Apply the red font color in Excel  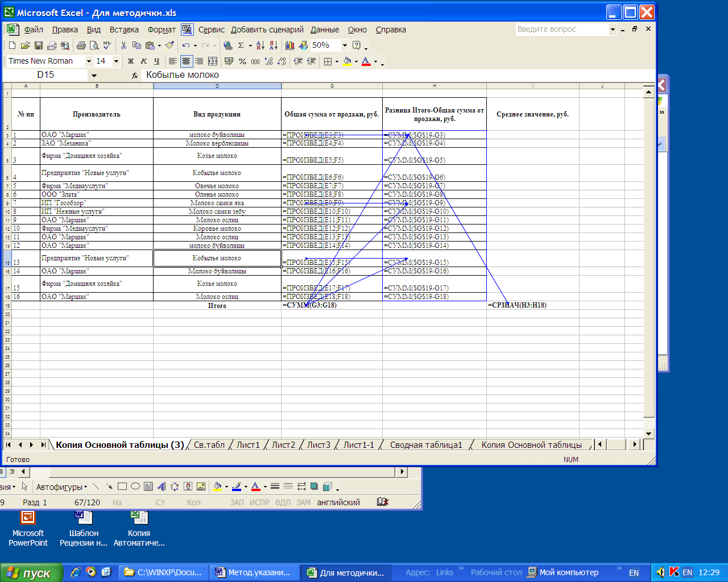point(366,61)
